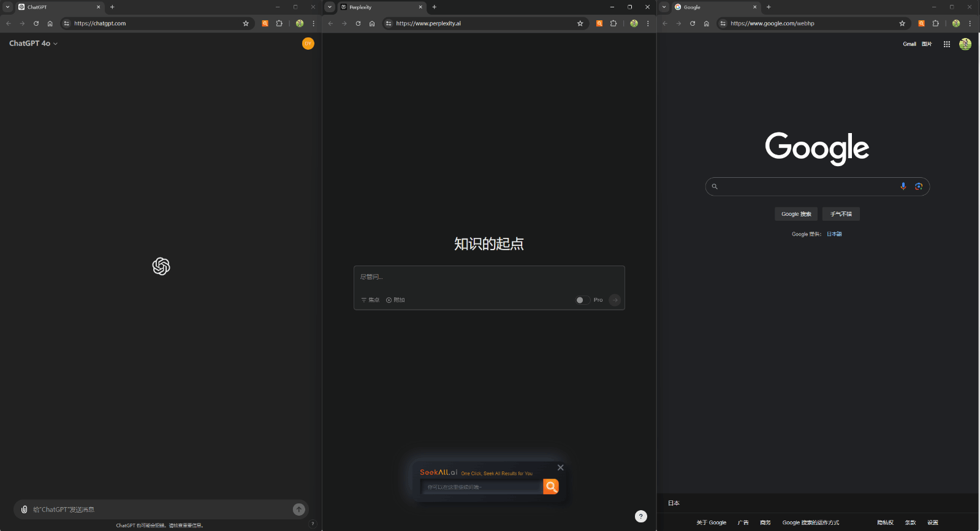Reload the Perplexity page
This screenshot has width=980, height=531.
tap(359, 23)
